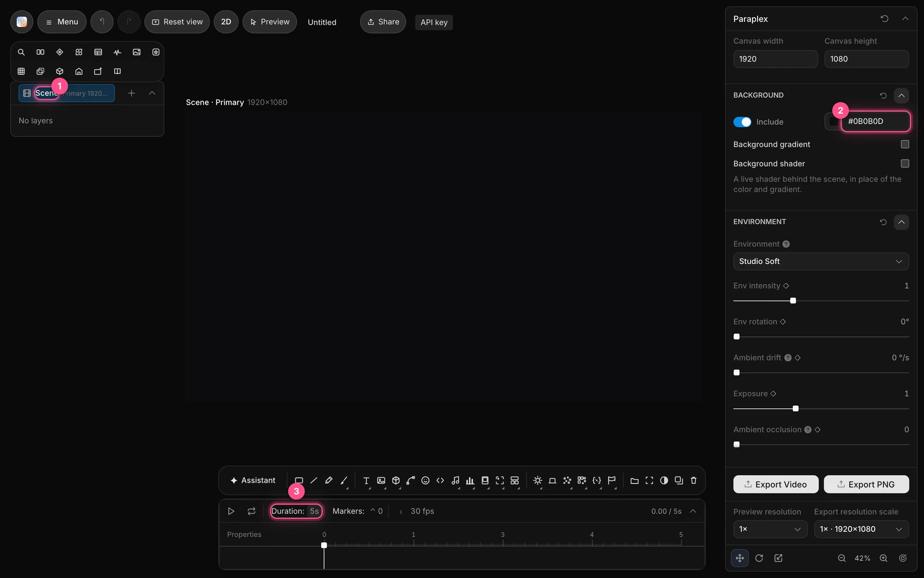Collapse the Environment section
This screenshot has height=578, width=924.
(x=901, y=222)
